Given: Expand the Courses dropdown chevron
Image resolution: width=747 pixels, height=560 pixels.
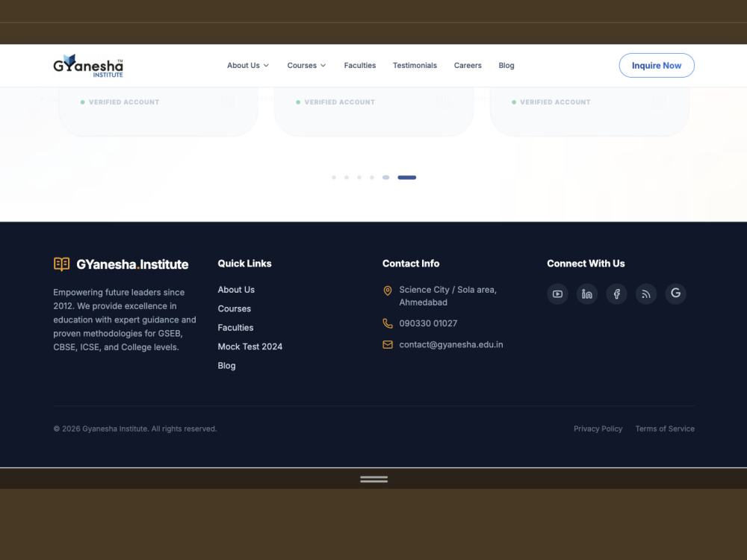Looking at the screenshot, I should click(x=323, y=65).
